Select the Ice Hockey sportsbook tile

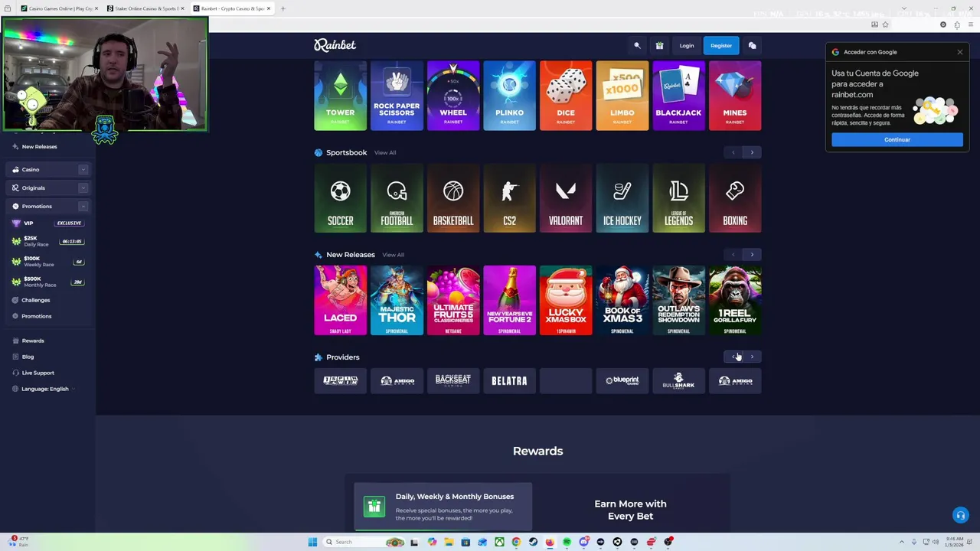click(622, 197)
